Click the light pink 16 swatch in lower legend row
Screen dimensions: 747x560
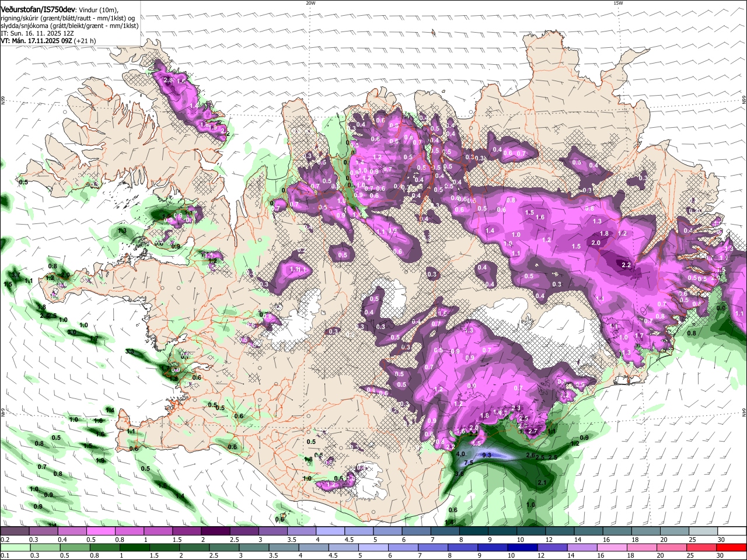coord(612,547)
